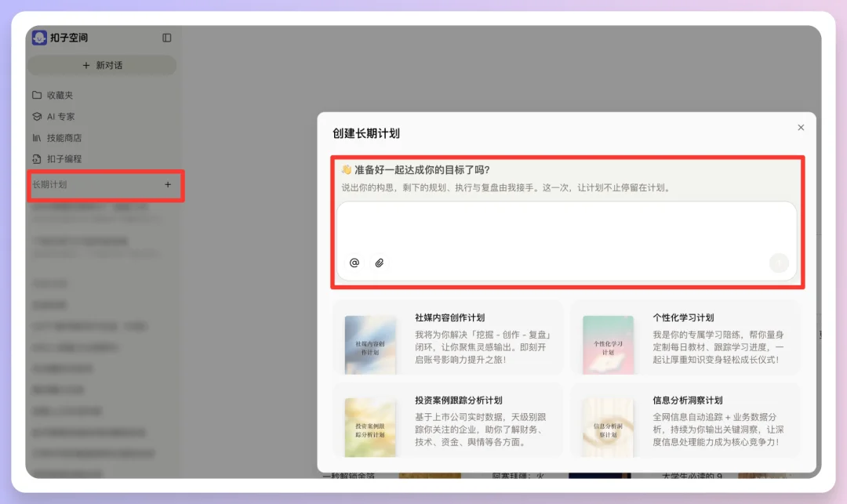Select the @ mention icon in the input box
Screen dimensions: 847x504
[354, 263]
